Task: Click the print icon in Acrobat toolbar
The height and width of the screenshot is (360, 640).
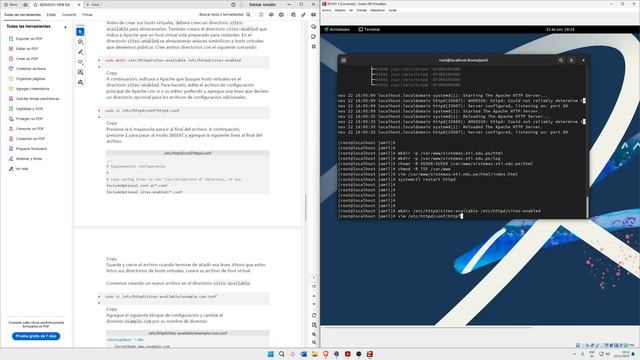Action: (281, 15)
